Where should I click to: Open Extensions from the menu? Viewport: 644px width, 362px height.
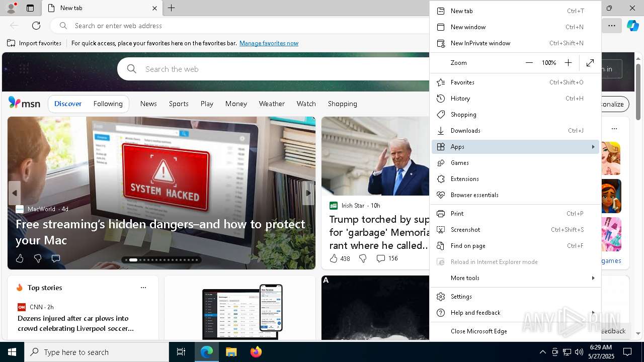[x=515, y=179]
